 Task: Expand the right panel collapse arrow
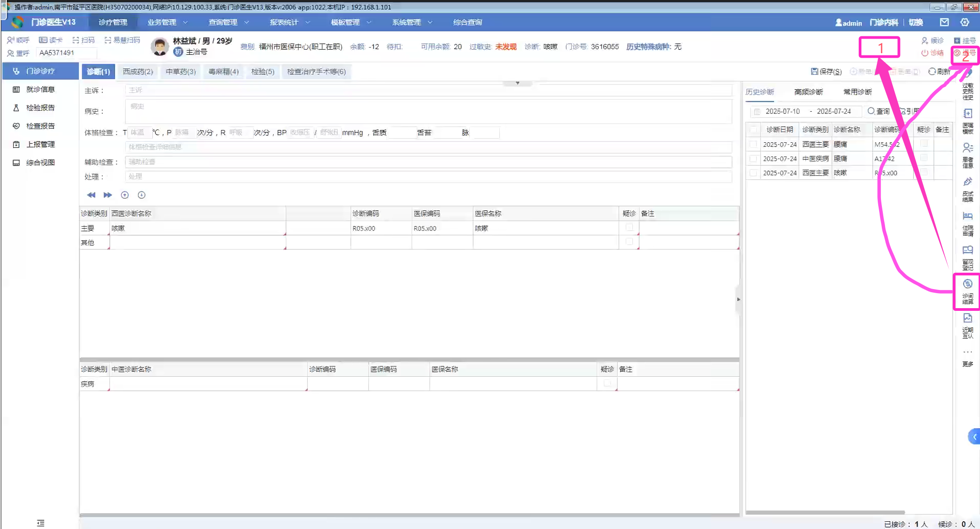(x=738, y=299)
